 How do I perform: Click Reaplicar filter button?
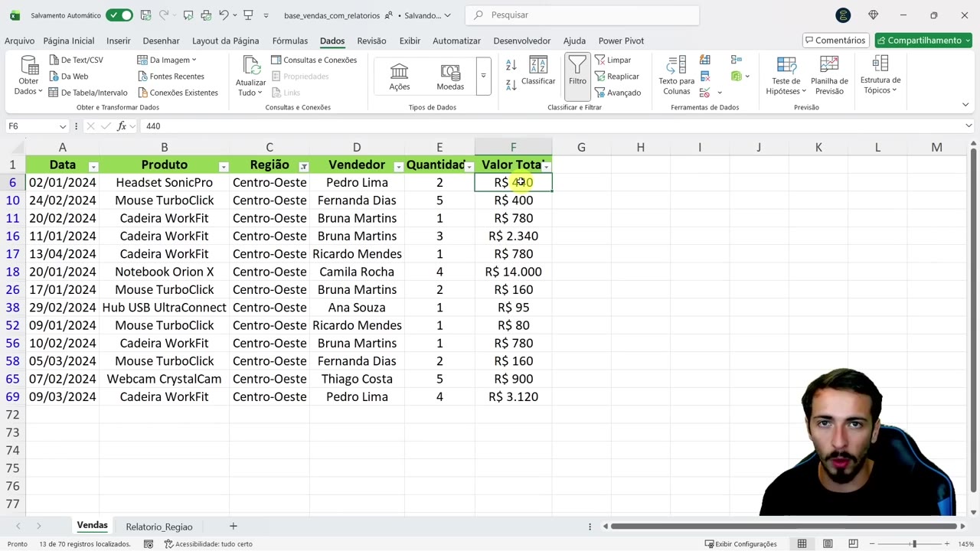616,77
